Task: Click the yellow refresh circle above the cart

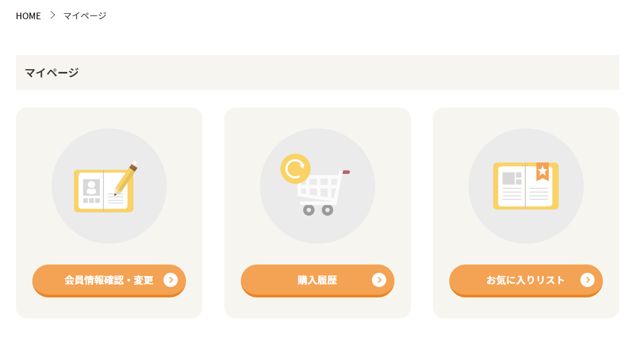Action: [x=295, y=169]
